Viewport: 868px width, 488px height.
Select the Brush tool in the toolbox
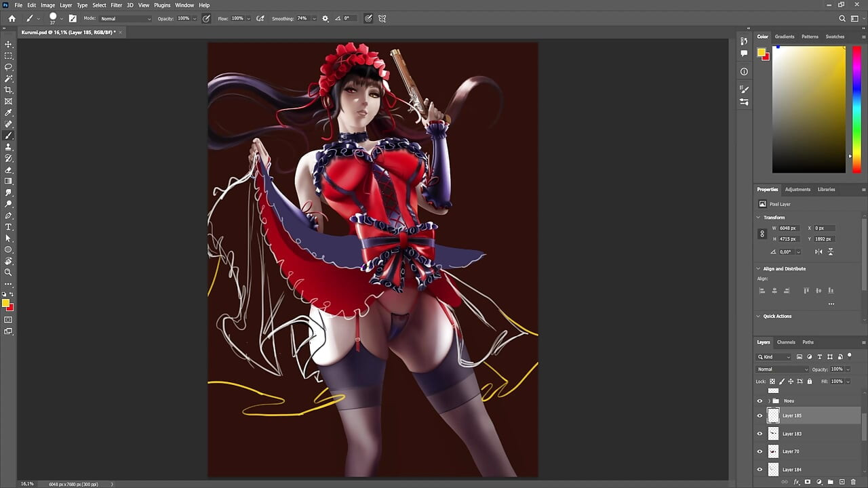pyautogui.click(x=9, y=136)
